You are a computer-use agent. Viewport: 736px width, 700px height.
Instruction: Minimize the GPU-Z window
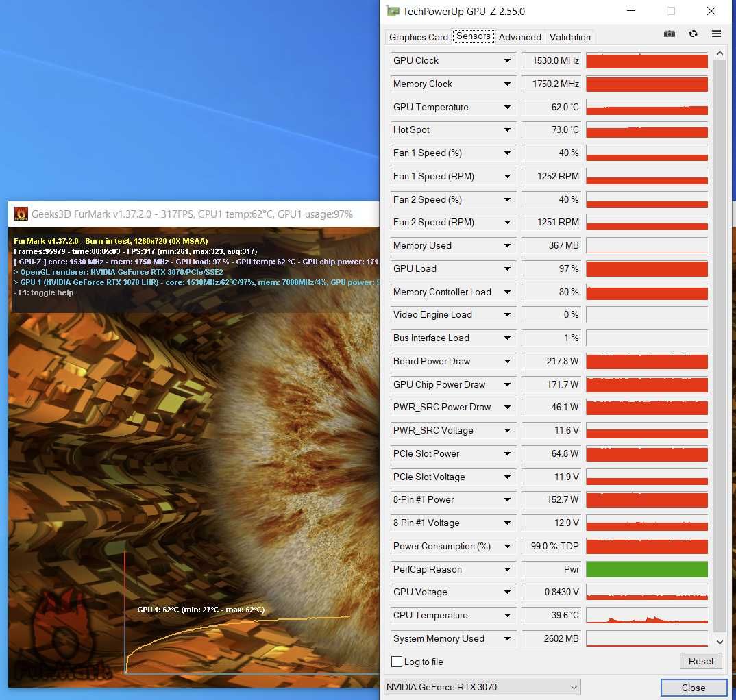pos(631,11)
